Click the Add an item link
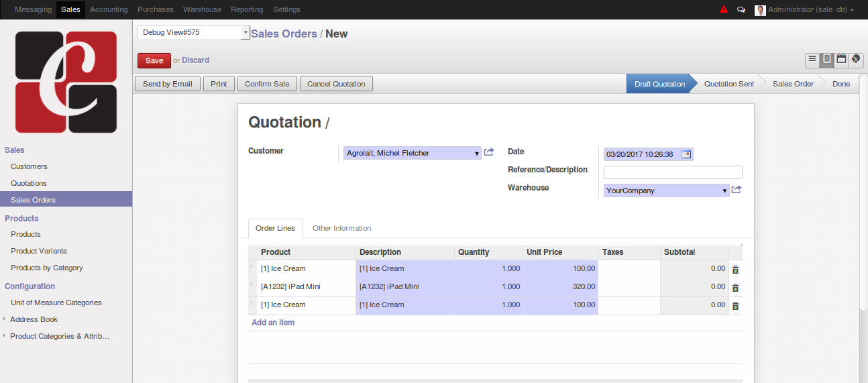 pos(273,323)
